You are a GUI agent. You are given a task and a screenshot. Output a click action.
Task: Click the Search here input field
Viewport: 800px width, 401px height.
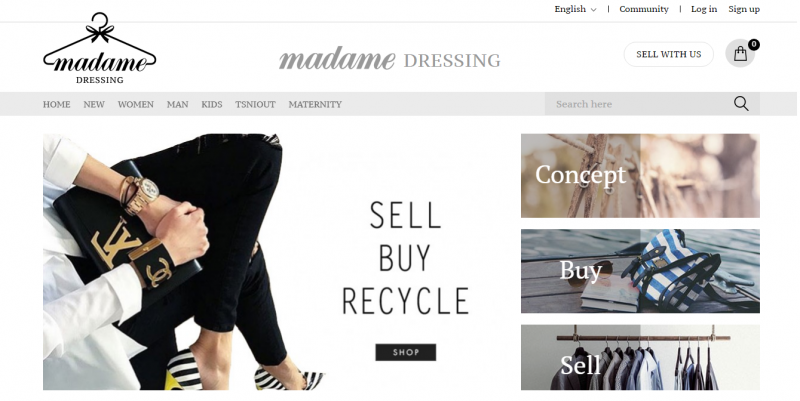[638, 104]
